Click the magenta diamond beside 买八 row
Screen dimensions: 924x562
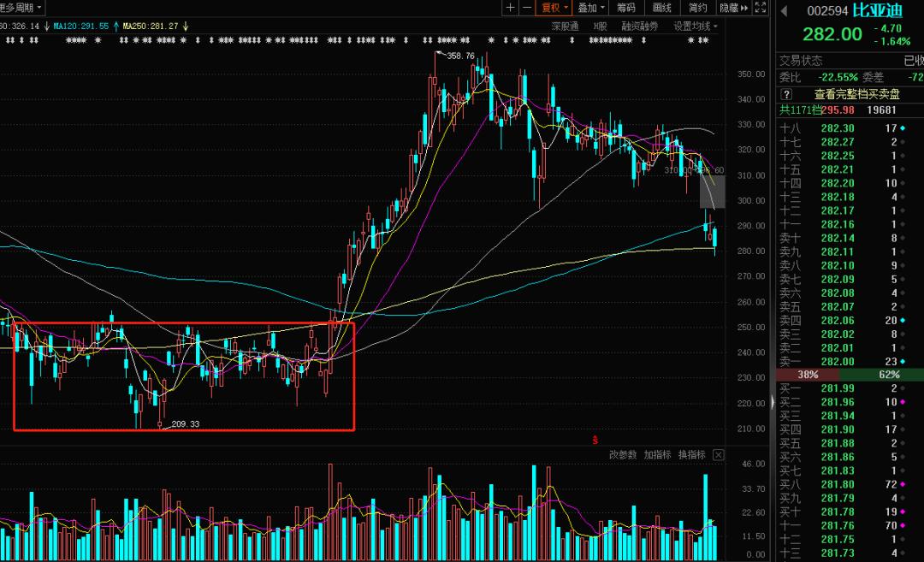903,484
